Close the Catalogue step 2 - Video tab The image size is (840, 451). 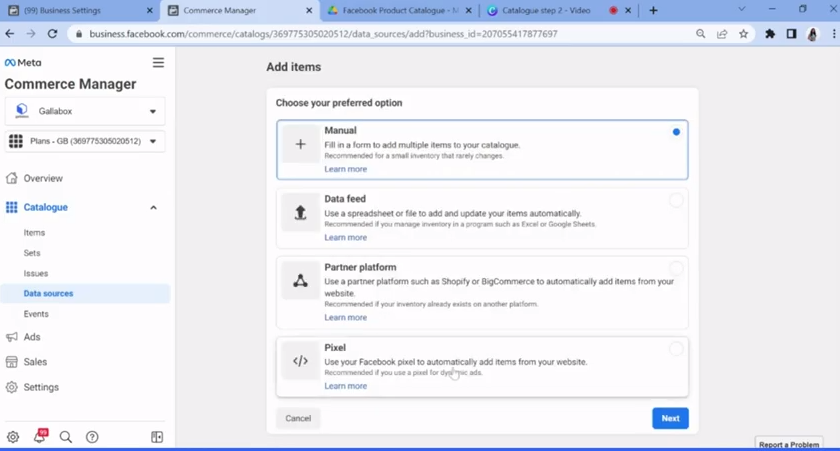[x=628, y=10]
